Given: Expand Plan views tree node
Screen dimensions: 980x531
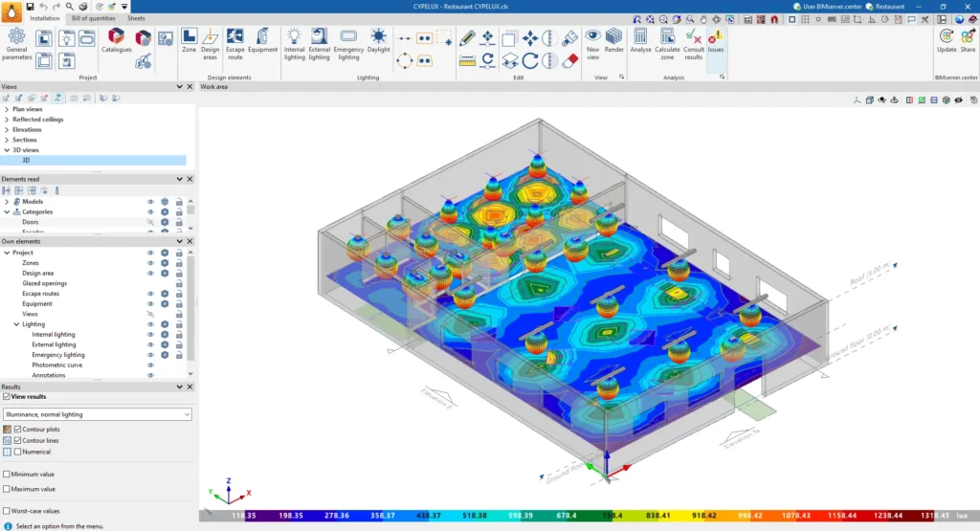Looking at the screenshot, I should (7, 109).
